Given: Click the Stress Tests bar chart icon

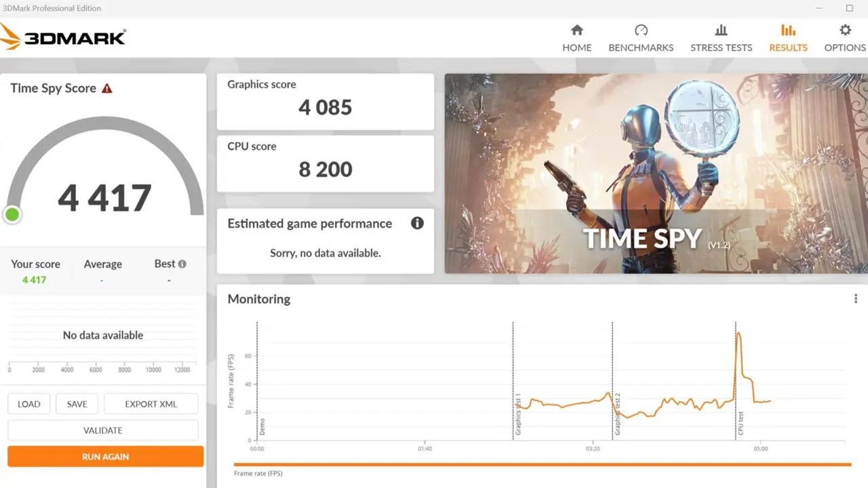Looking at the screenshot, I should pos(721,30).
